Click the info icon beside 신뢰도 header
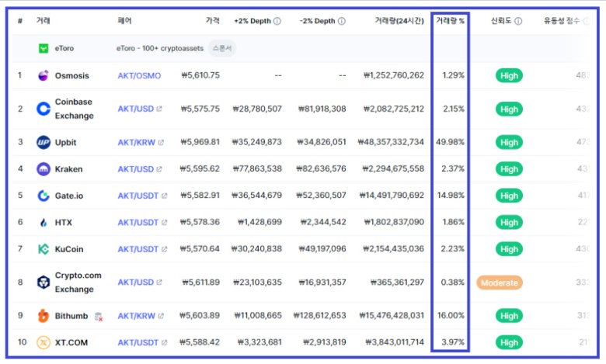This screenshot has height=364, width=606. [x=518, y=21]
